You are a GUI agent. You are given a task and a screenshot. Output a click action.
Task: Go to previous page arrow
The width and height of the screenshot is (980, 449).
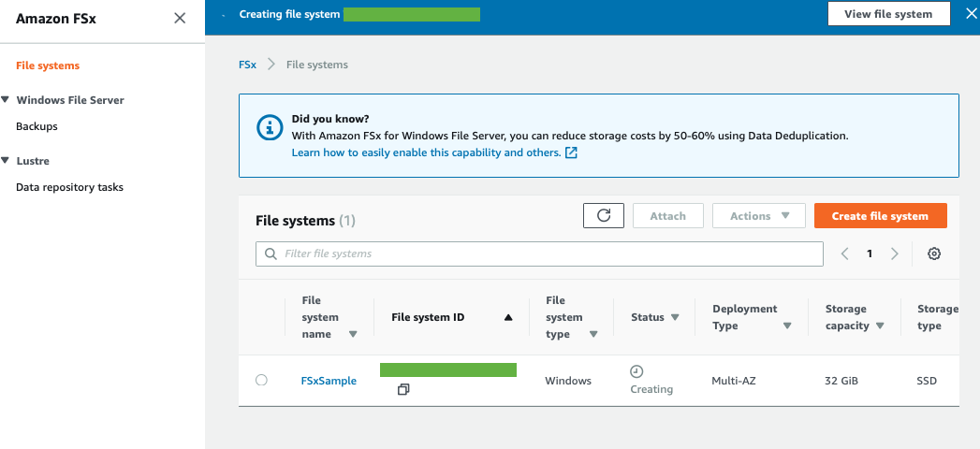(844, 253)
